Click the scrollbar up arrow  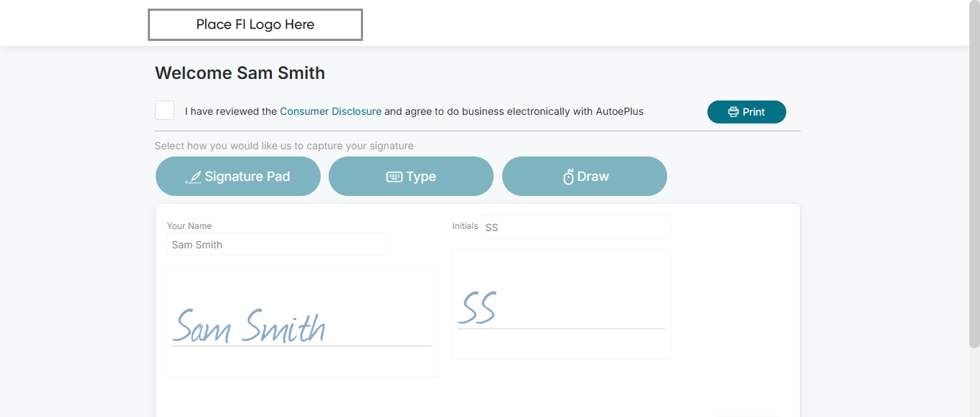pos(974,5)
